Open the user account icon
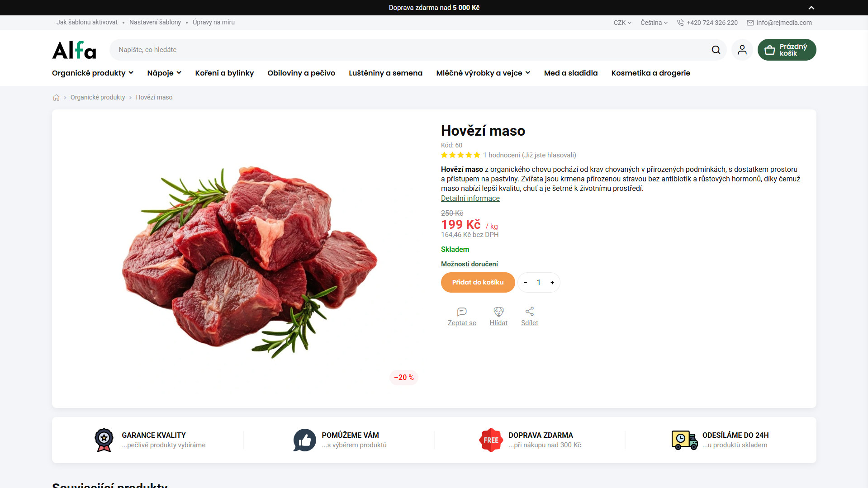 click(x=742, y=50)
